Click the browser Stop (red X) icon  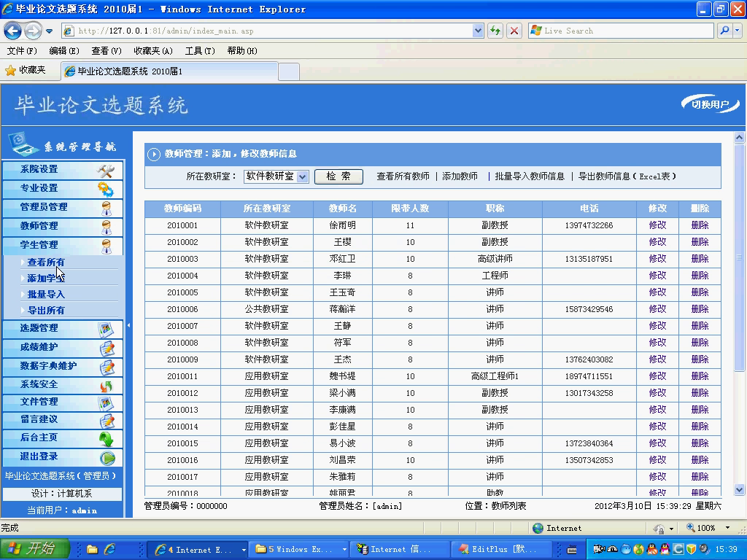pos(514,31)
